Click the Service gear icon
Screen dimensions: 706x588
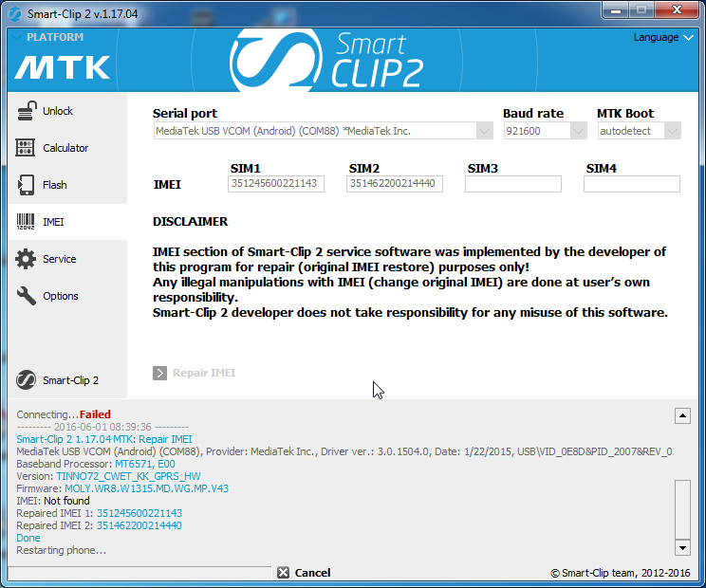(x=26, y=259)
